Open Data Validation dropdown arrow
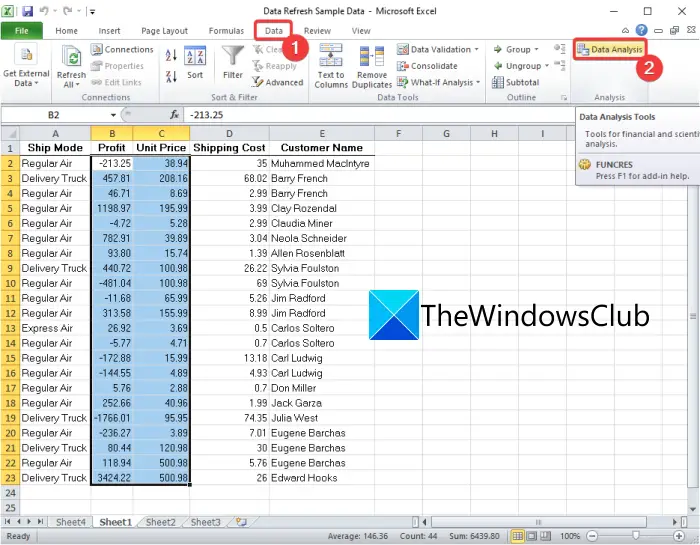The image size is (700, 545). 477,49
